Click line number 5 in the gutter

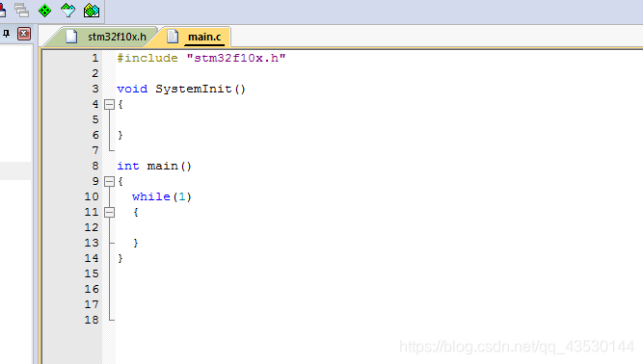[x=95, y=119]
